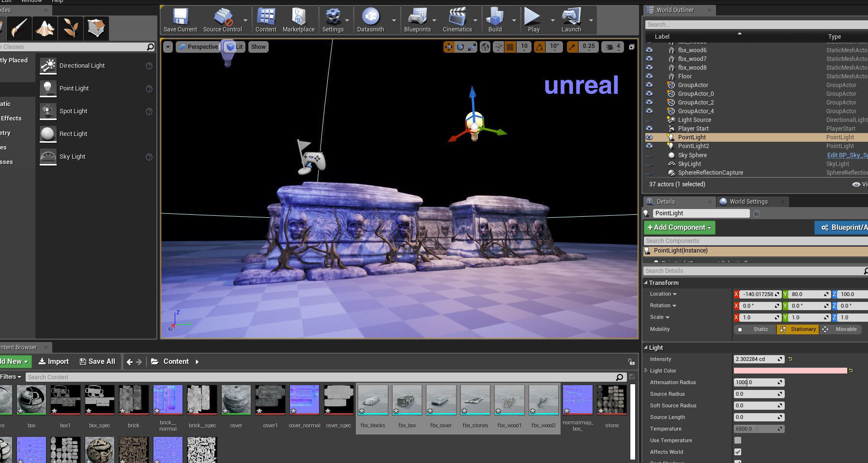868x463 pixels.
Task: Toggle scale snapping in the viewport
Action: point(573,47)
